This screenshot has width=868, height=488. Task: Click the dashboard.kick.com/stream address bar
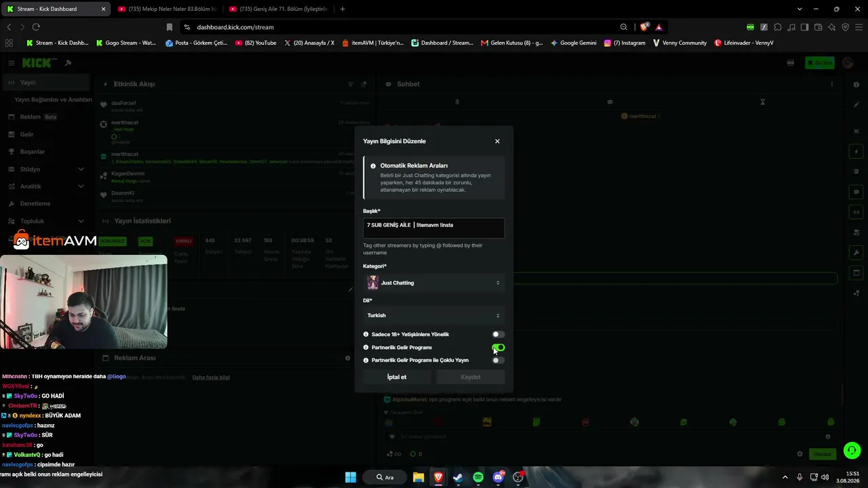coord(400,27)
